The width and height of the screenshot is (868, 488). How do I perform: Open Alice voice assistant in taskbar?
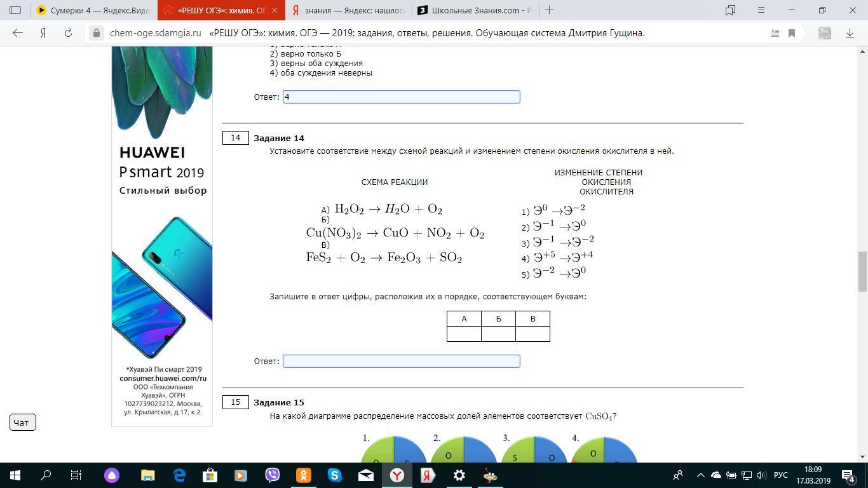pos(112,475)
